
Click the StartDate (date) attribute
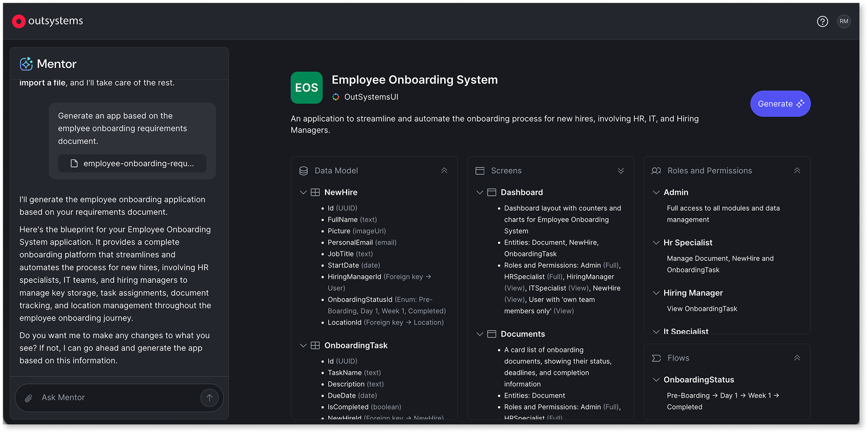click(x=354, y=266)
